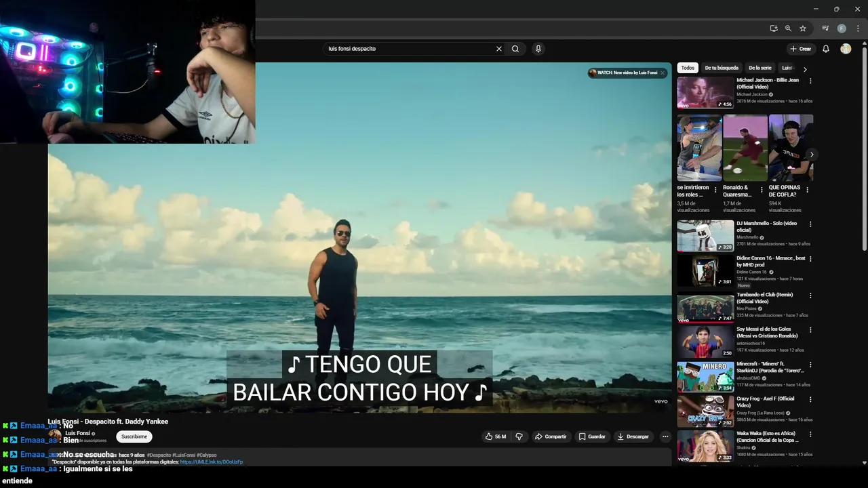Open options for Tumbando el Club video
Image resolution: width=868 pixels, height=488 pixels.
pyautogui.click(x=810, y=296)
